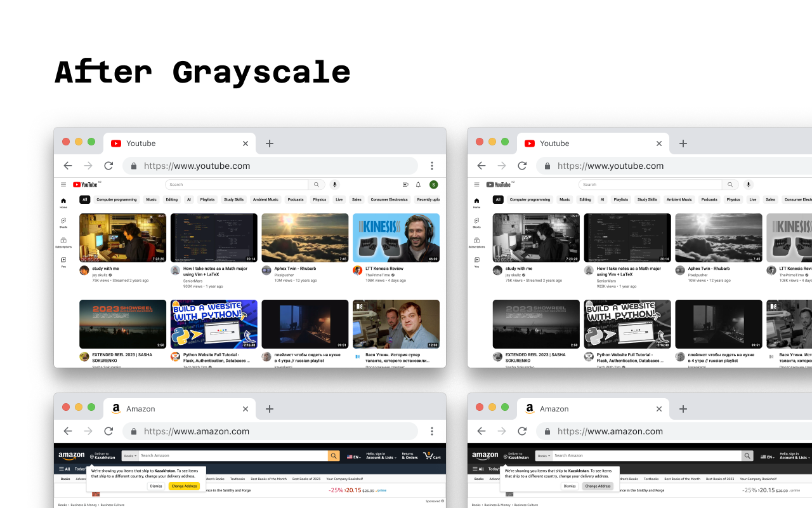
Task: Open the study with me video thumbnail
Action: [x=122, y=237]
